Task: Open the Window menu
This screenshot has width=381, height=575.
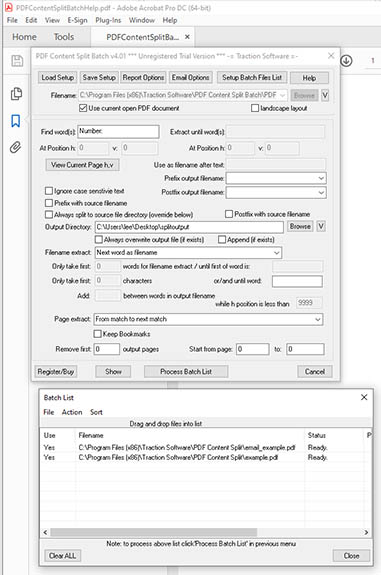Action: point(142,20)
